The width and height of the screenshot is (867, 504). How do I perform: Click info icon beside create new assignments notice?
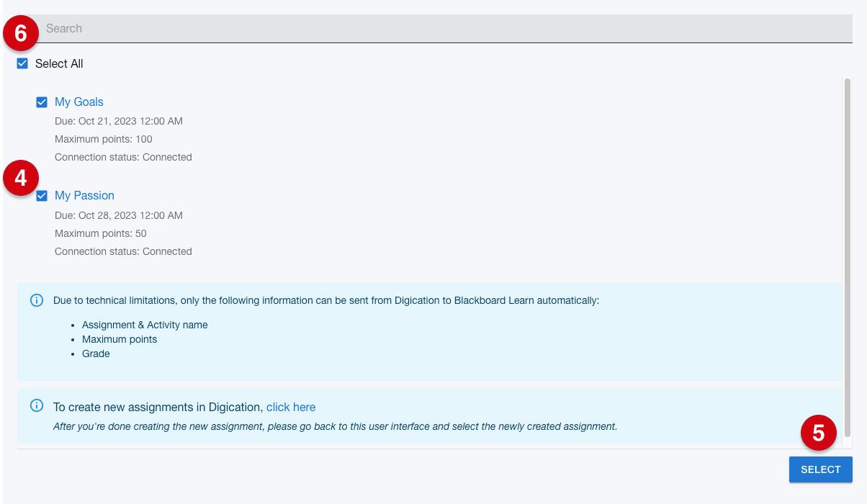37,406
